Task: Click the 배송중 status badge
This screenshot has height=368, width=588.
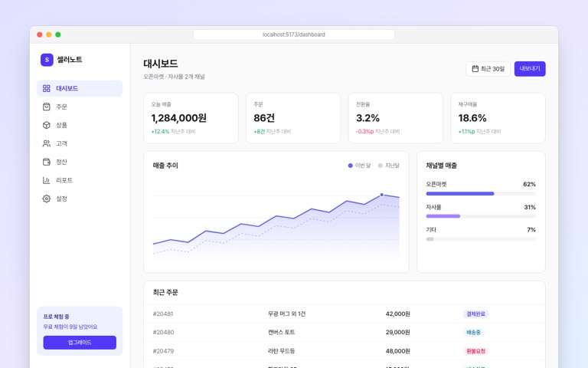Action: click(x=474, y=332)
